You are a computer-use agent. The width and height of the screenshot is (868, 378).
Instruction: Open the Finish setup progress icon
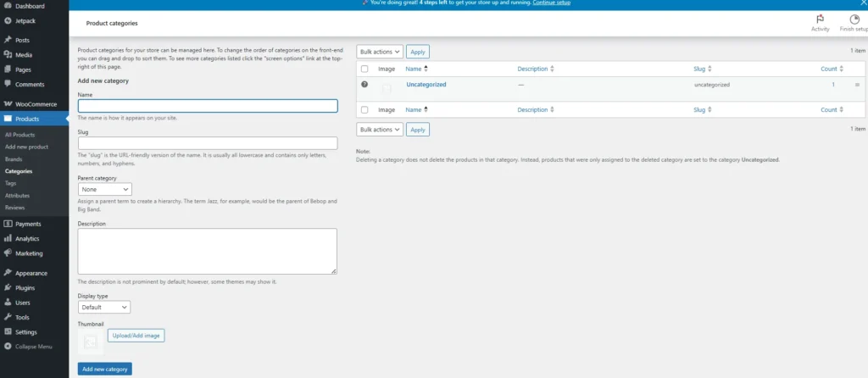point(854,19)
